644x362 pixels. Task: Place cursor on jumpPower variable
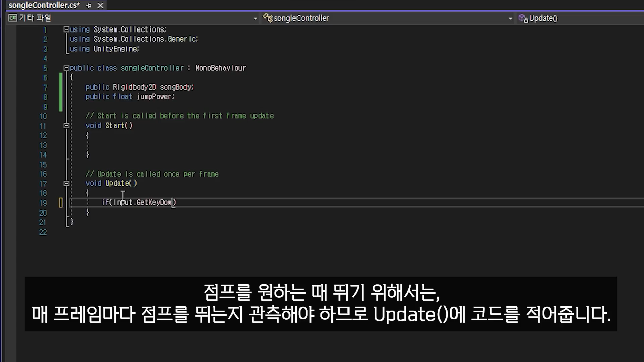[x=155, y=97]
